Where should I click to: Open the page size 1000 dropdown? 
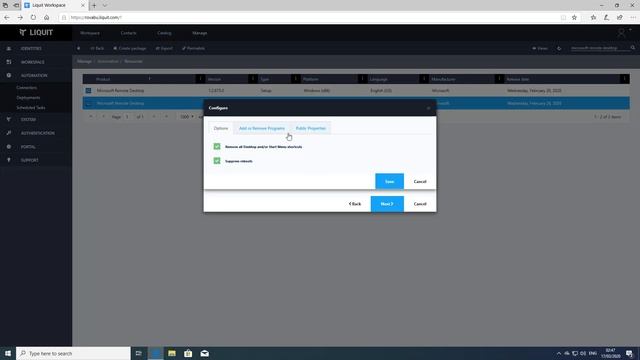(187, 117)
